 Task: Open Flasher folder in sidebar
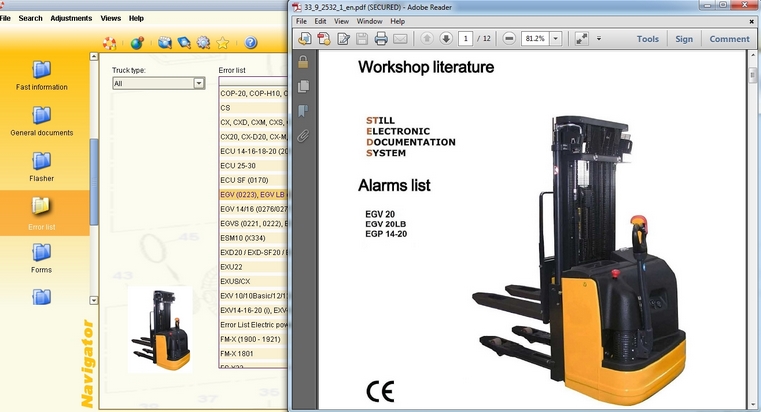[42, 167]
